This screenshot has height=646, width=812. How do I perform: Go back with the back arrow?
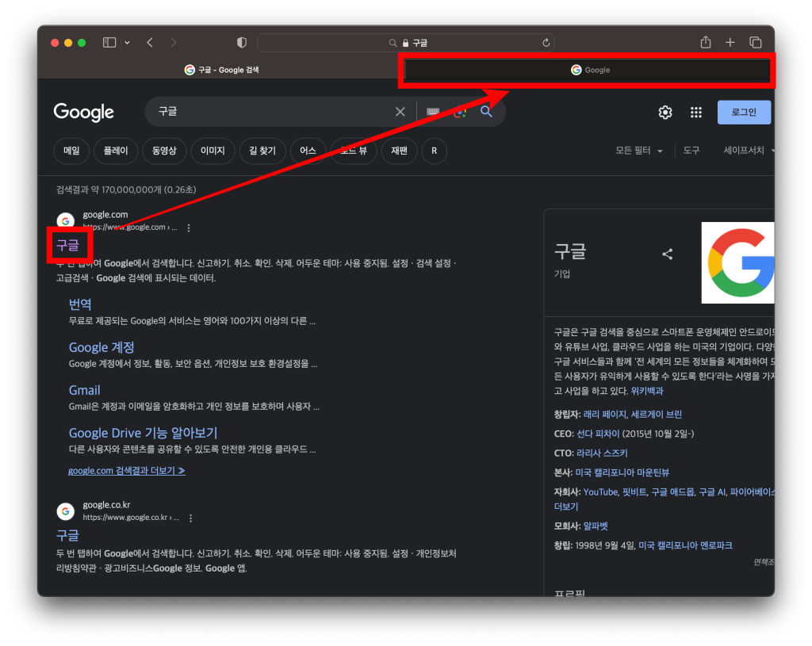pyautogui.click(x=150, y=43)
